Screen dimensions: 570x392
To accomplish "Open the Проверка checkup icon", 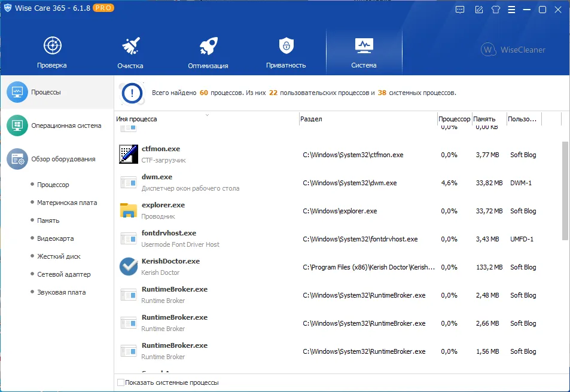I will click(x=53, y=46).
